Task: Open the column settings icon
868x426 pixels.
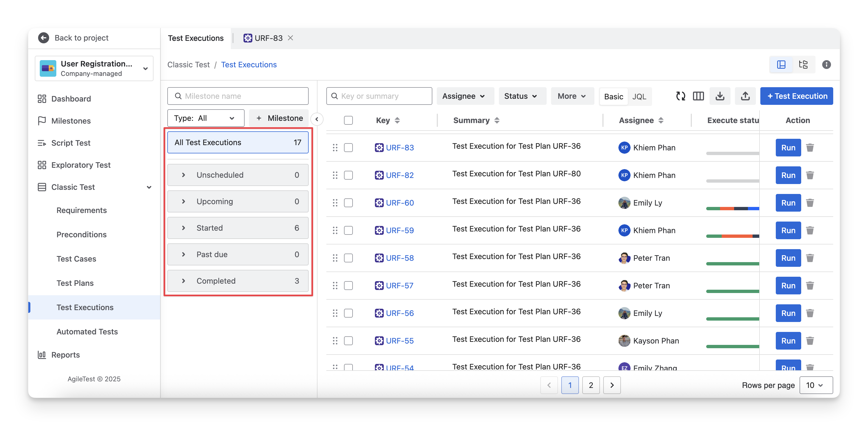Action: [698, 96]
